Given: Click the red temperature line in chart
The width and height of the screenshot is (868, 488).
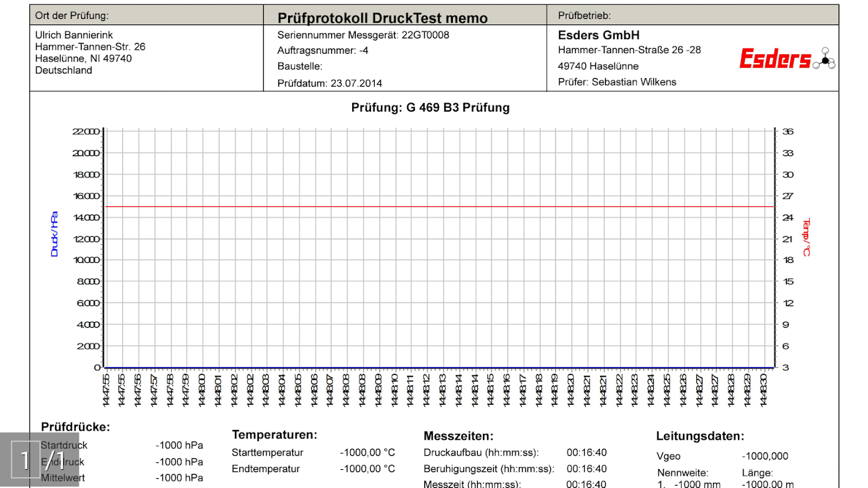Looking at the screenshot, I should (x=439, y=207).
